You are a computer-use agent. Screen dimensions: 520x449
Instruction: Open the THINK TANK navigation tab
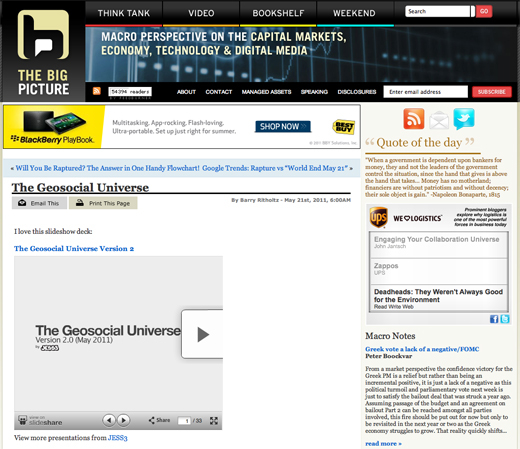click(124, 13)
